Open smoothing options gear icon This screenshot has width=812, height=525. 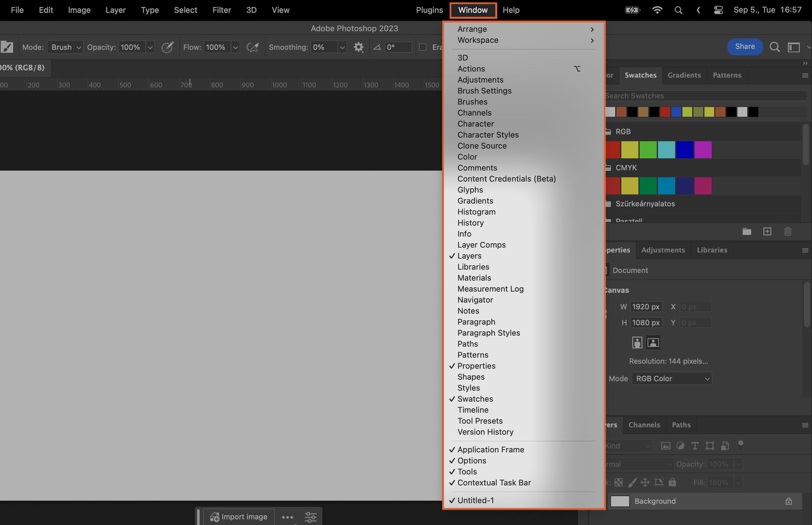click(359, 47)
